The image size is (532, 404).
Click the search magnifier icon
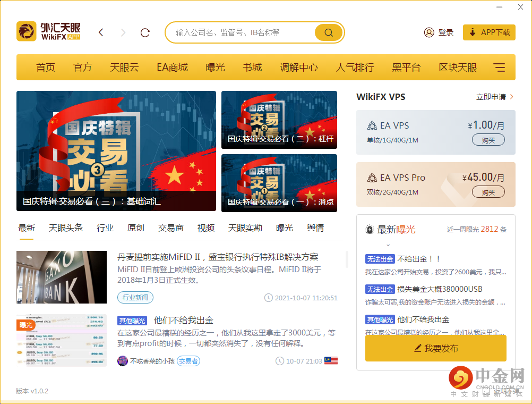[328, 32]
